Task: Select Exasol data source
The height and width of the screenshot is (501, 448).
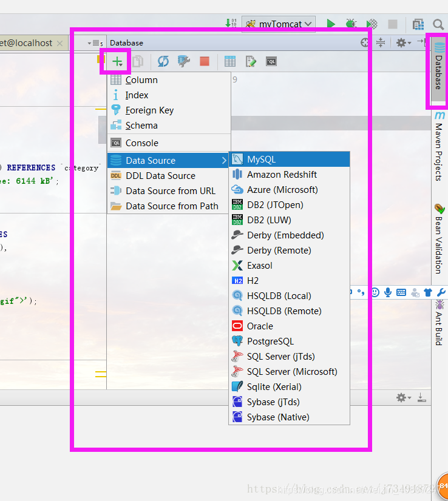Action: pyautogui.click(x=290, y=266)
